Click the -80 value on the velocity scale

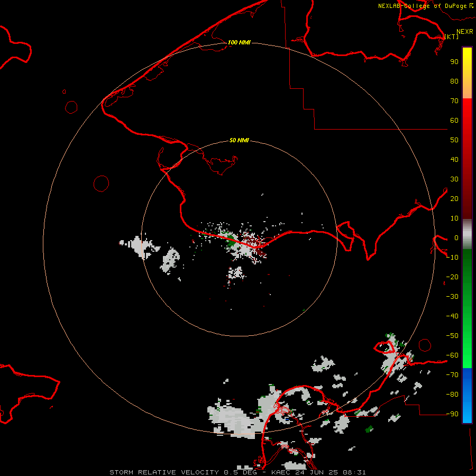click(x=452, y=395)
